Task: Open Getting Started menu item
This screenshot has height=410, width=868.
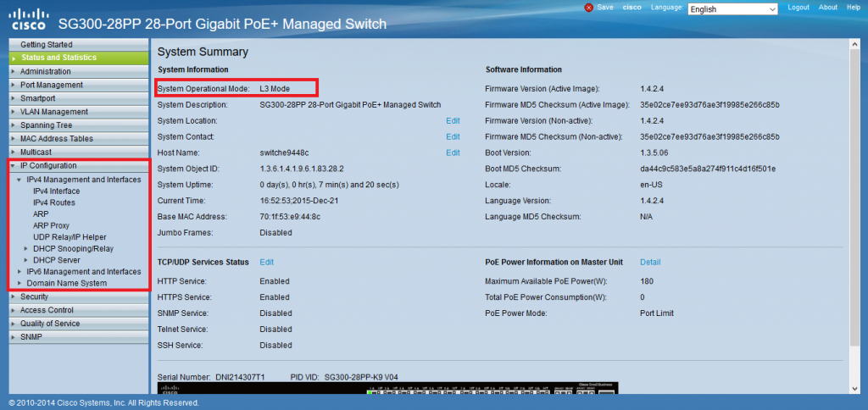Action: (79, 44)
